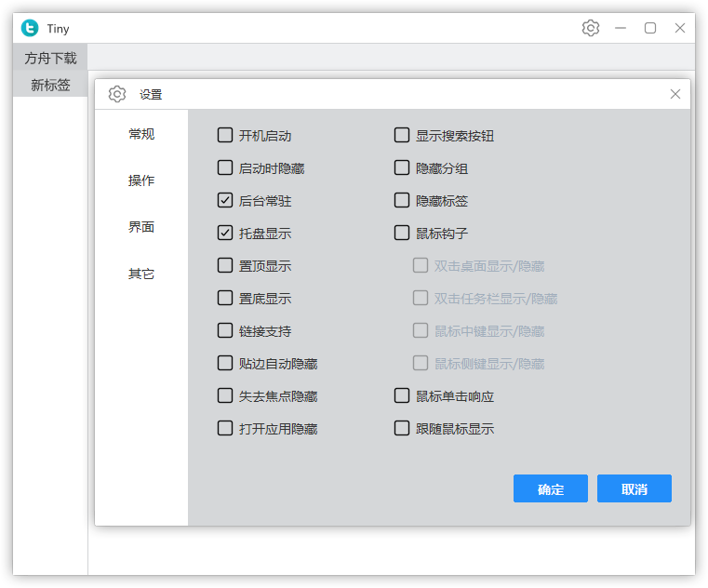
Task: Uncheck 后台常驻 option
Action: click(x=225, y=200)
